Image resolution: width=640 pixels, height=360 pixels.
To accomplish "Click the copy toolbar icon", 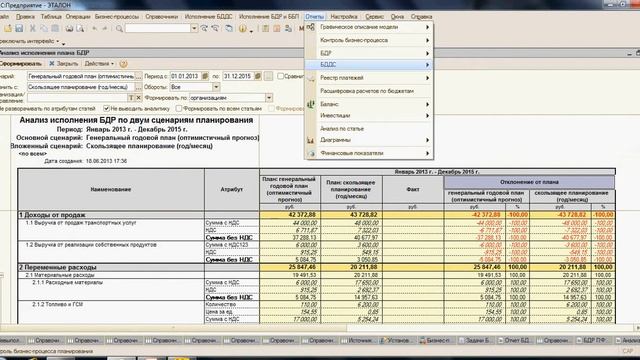I will 44,29.
